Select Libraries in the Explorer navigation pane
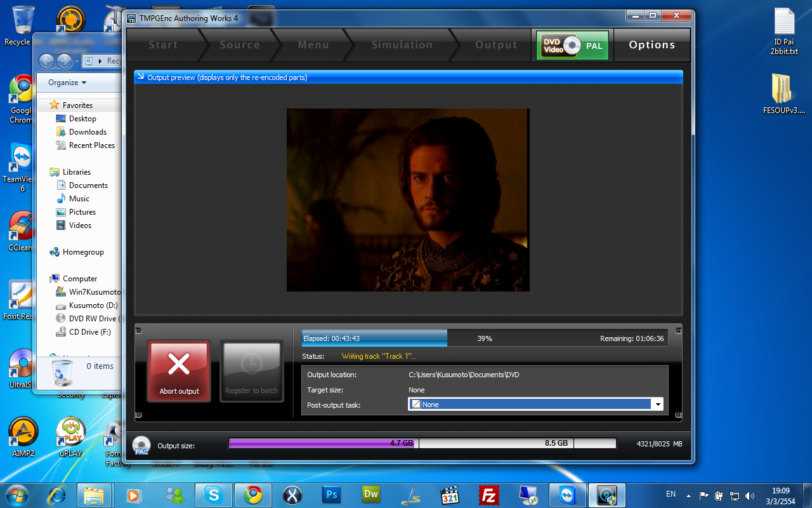Image resolution: width=812 pixels, height=508 pixels. (77, 172)
